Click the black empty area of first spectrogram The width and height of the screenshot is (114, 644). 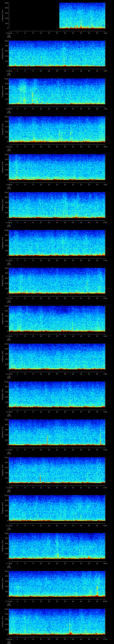[x=34, y=16]
